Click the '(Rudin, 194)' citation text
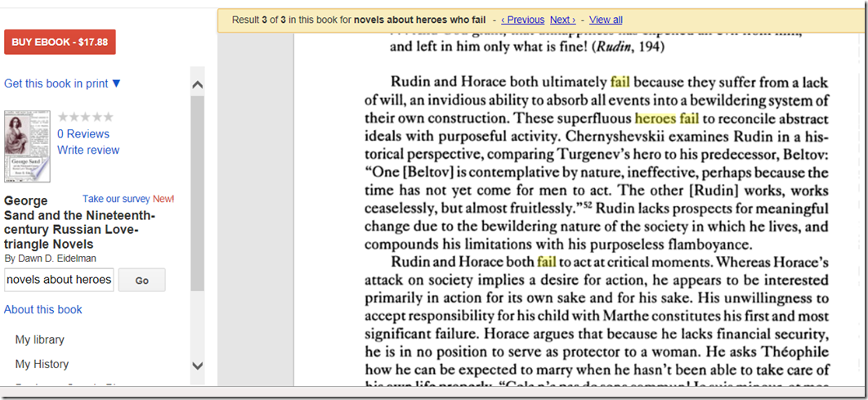868x400 pixels. tap(628, 47)
